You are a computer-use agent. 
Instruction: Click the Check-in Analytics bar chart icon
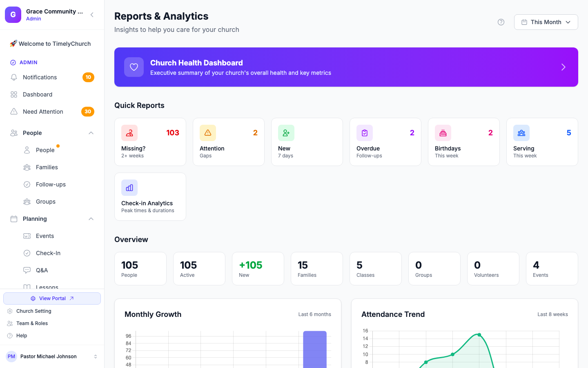point(129,188)
